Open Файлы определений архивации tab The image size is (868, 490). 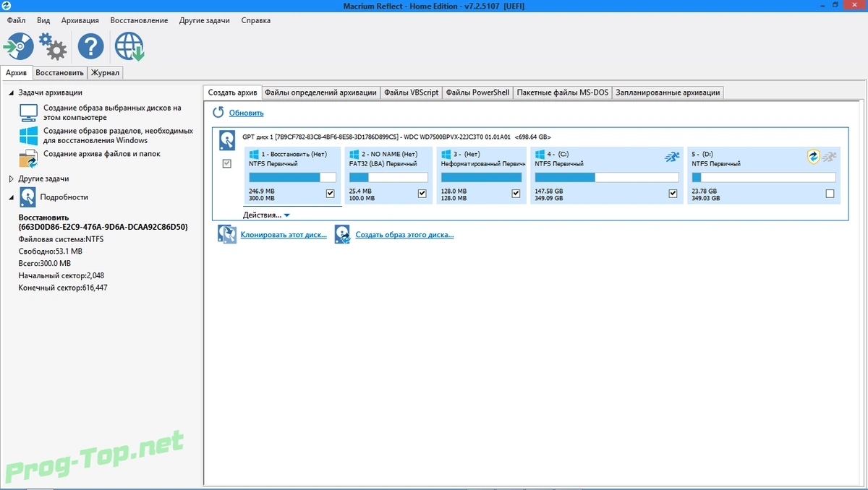point(320,93)
